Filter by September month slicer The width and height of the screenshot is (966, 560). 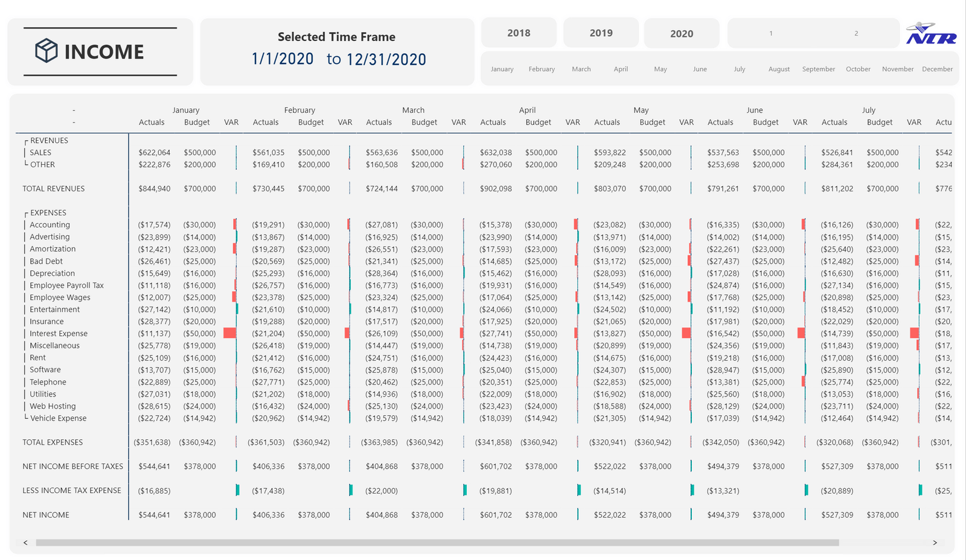(819, 69)
